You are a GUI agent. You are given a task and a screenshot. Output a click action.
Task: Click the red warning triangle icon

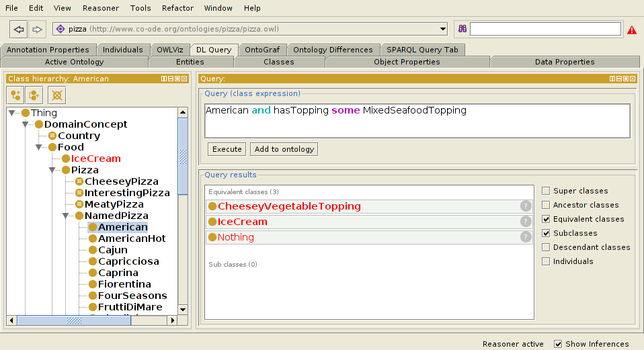click(x=632, y=30)
